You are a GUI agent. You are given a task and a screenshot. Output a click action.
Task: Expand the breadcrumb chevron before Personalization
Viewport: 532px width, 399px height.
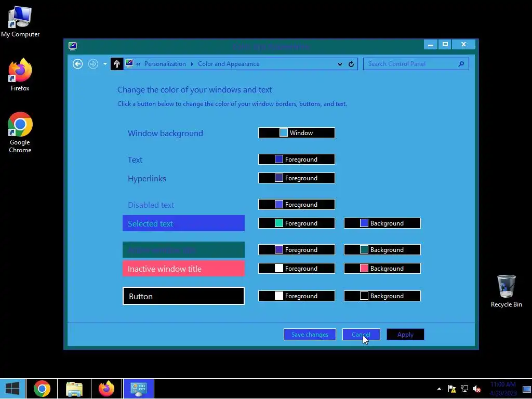138,64
